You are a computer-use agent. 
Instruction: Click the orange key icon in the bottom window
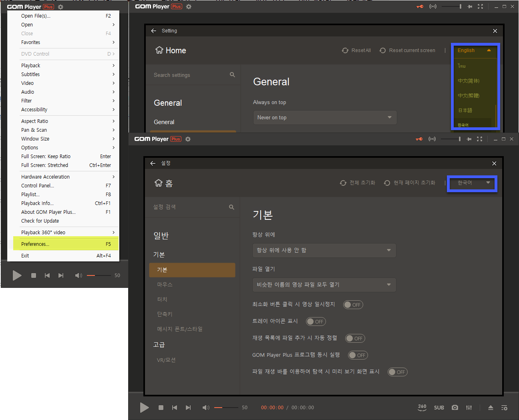coord(419,139)
